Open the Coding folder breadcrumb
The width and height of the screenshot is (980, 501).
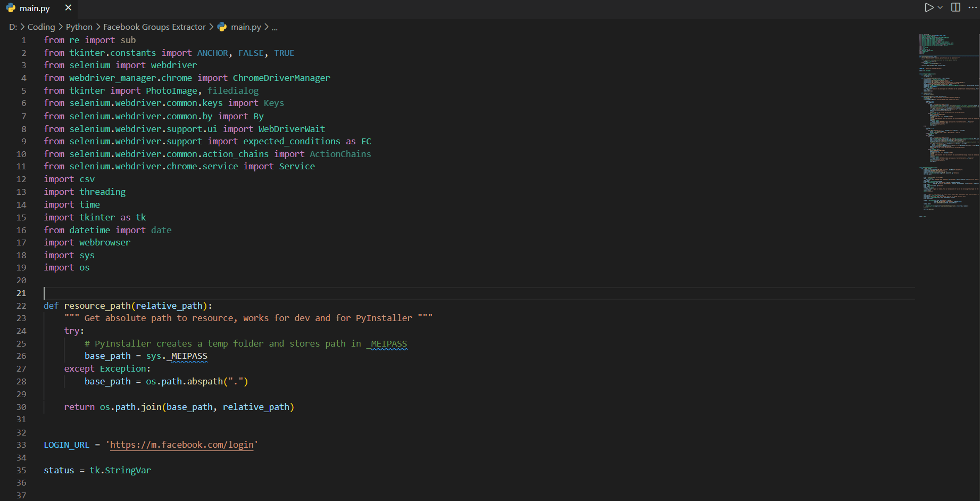coord(41,27)
